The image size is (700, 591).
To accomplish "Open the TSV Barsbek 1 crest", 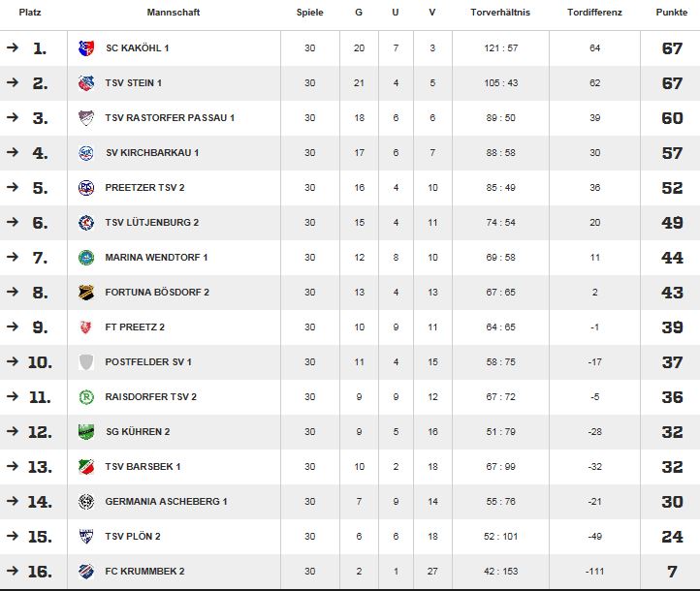I will coord(86,467).
